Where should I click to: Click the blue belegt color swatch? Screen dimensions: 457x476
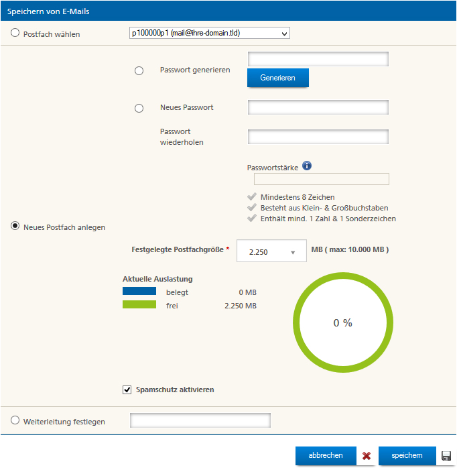(139, 291)
